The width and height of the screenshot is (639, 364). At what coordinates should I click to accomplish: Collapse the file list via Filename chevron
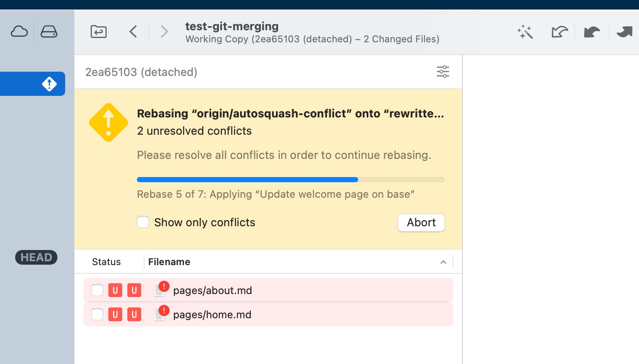coord(443,262)
